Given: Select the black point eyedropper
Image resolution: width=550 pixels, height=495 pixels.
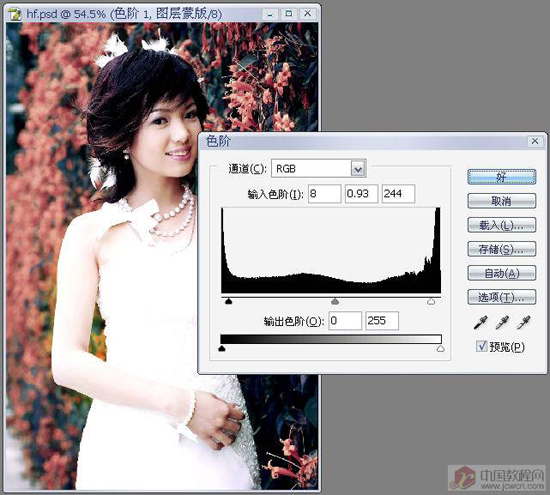Looking at the screenshot, I should [481, 322].
